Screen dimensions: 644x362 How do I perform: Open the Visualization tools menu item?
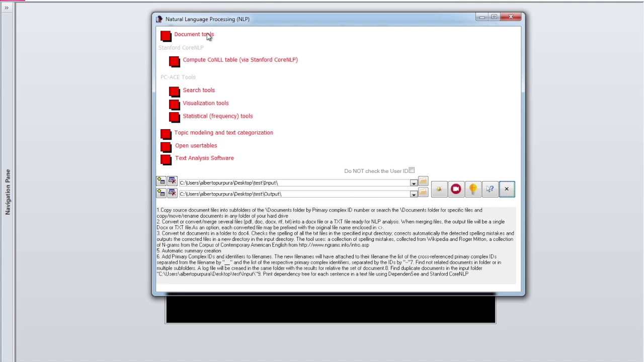coord(205,103)
